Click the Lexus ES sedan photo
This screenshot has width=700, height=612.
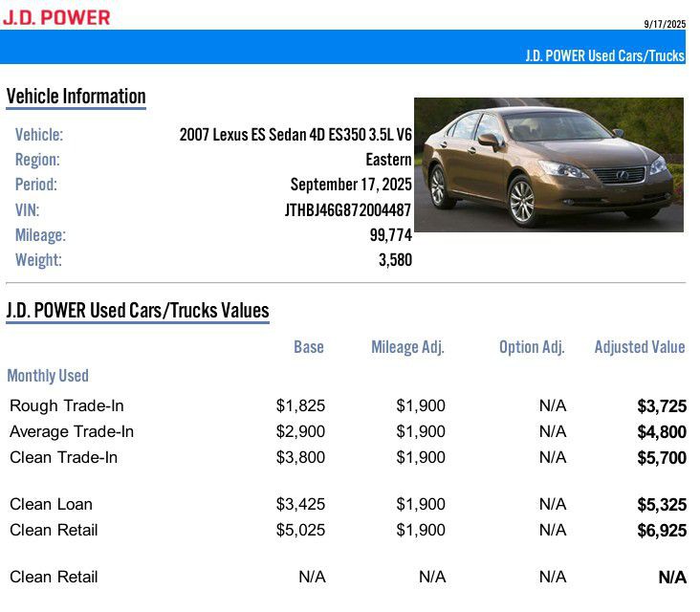coord(549,164)
